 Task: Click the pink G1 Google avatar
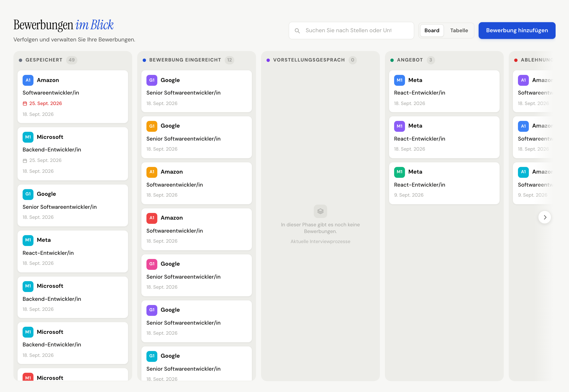(152, 264)
